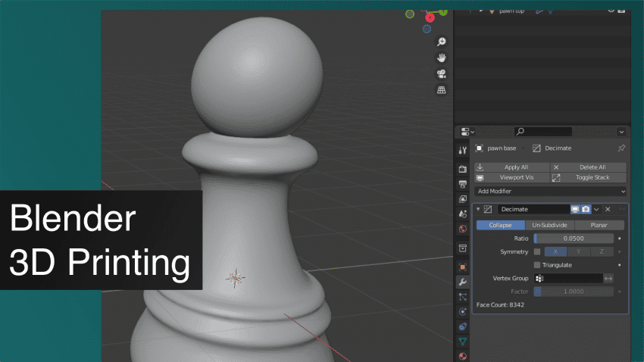
Task: Switch to Planar decimate mode
Action: (599, 225)
